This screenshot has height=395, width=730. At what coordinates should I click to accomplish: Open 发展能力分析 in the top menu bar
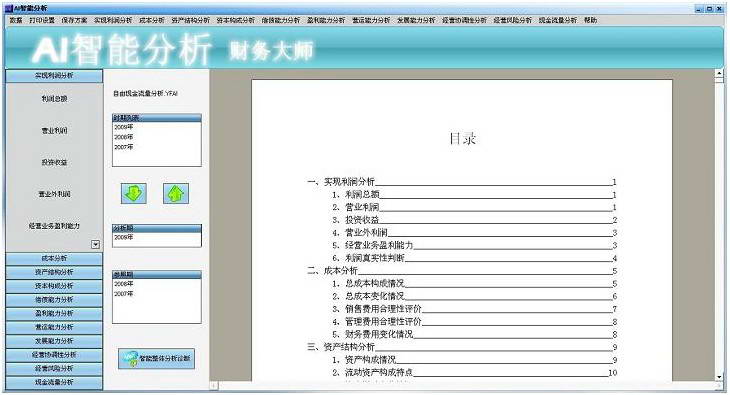click(416, 20)
